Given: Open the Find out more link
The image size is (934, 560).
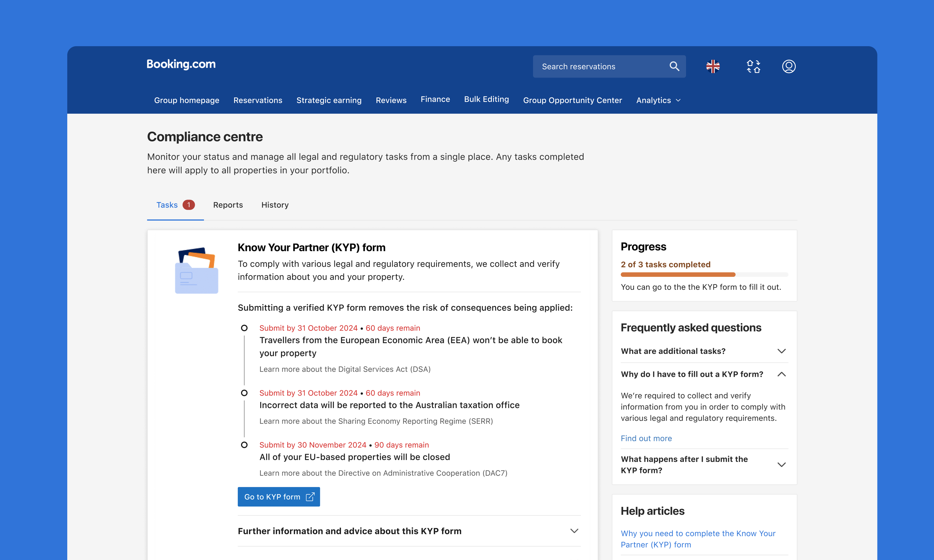Looking at the screenshot, I should [x=646, y=438].
